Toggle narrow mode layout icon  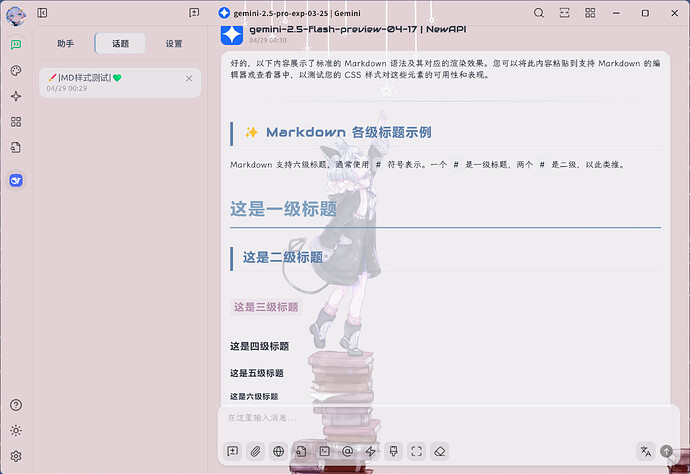coord(564,13)
